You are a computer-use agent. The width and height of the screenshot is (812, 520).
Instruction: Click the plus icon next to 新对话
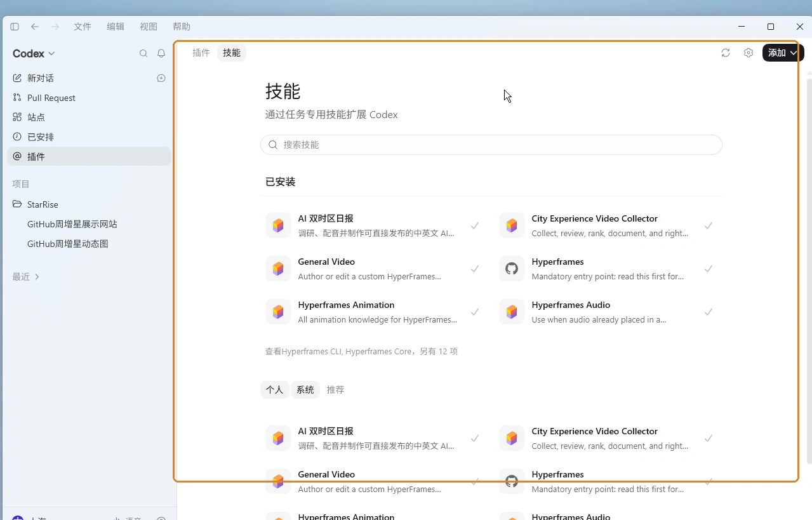coord(161,78)
